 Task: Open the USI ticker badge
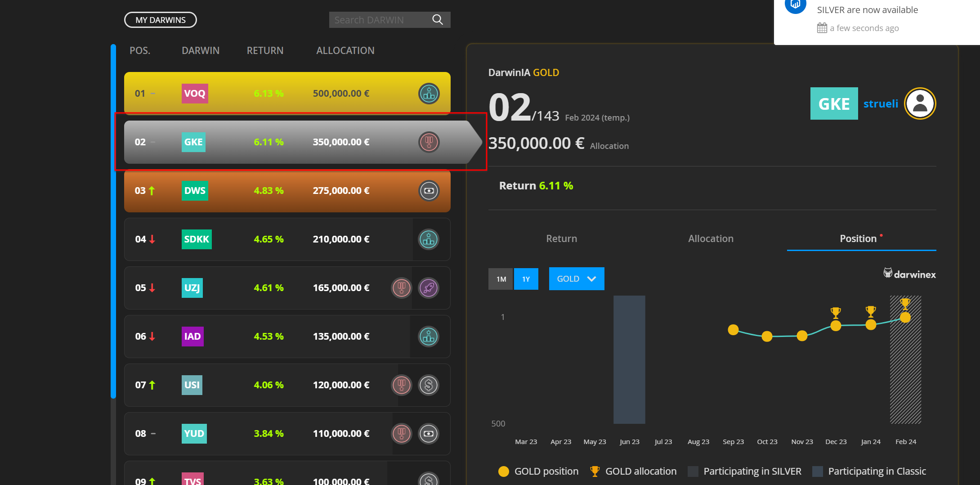coord(192,385)
